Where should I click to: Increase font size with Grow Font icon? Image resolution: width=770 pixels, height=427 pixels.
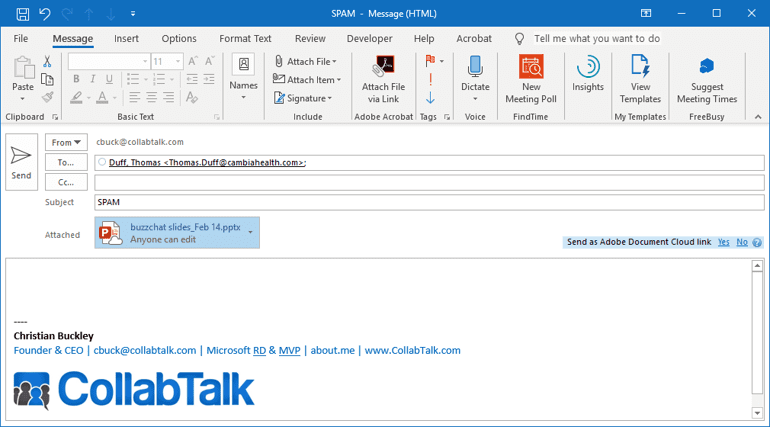pyautogui.click(x=193, y=61)
